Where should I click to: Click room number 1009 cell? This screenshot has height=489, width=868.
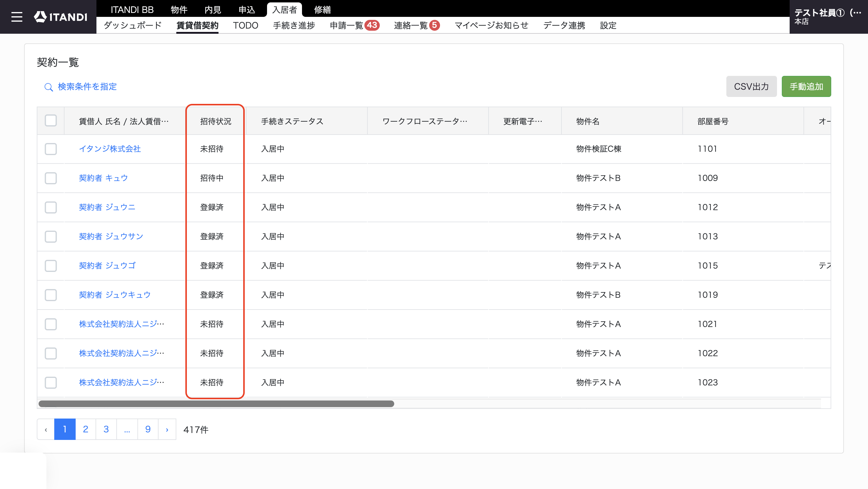pos(708,178)
